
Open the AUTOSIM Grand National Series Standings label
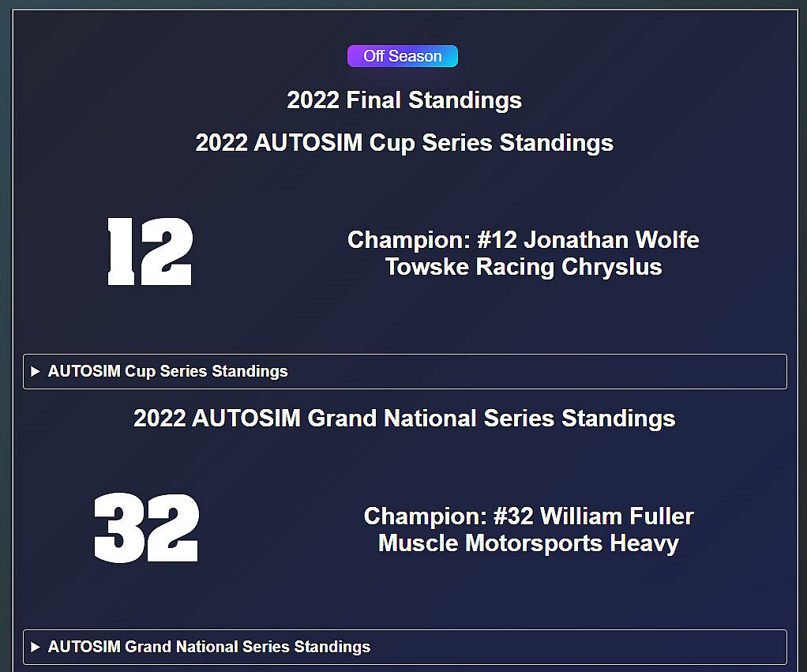(208, 647)
